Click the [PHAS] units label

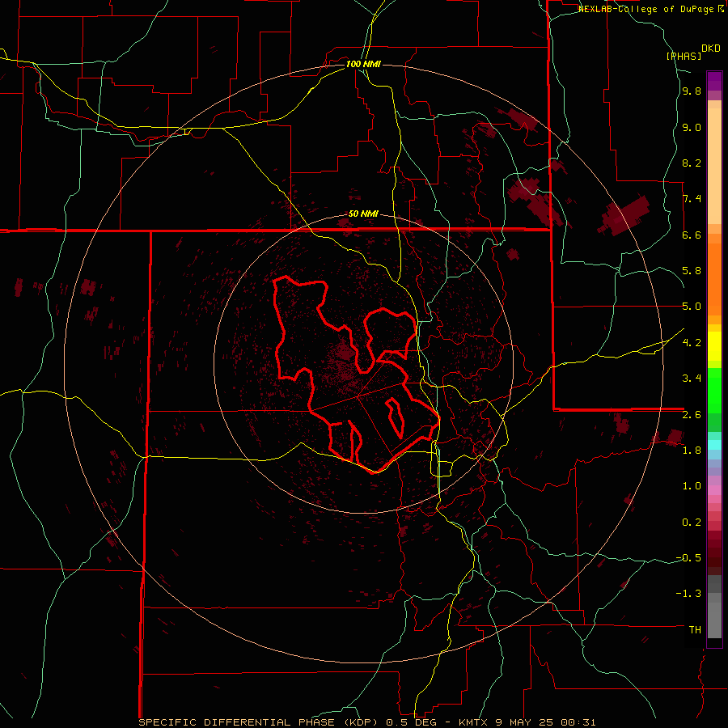[684, 56]
